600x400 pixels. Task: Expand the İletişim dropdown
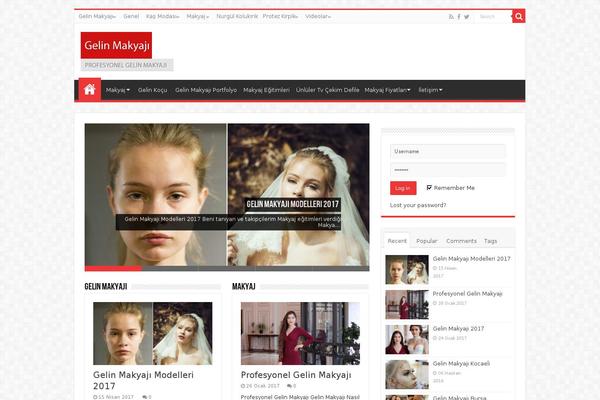tap(430, 90)
